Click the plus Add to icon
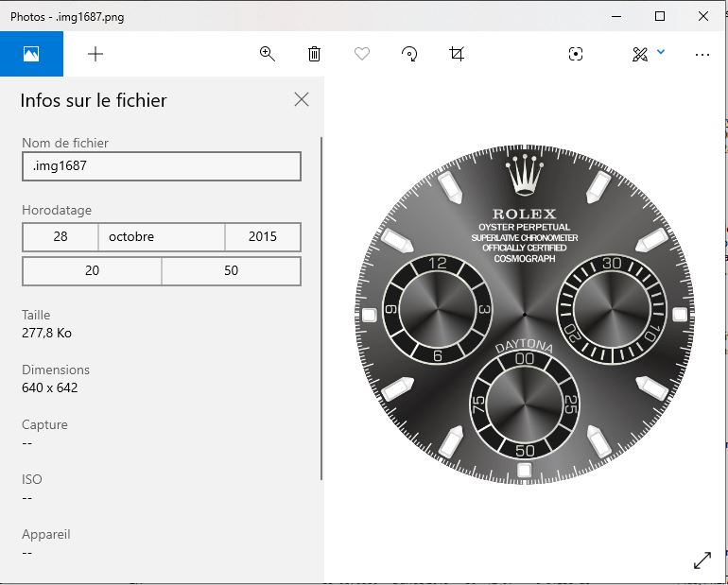 (95, 54)
